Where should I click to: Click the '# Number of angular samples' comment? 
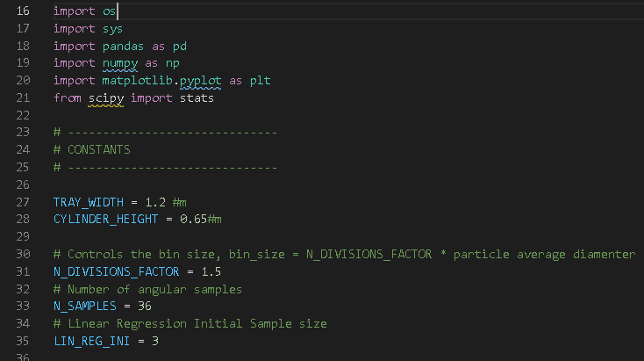(147, 288)
